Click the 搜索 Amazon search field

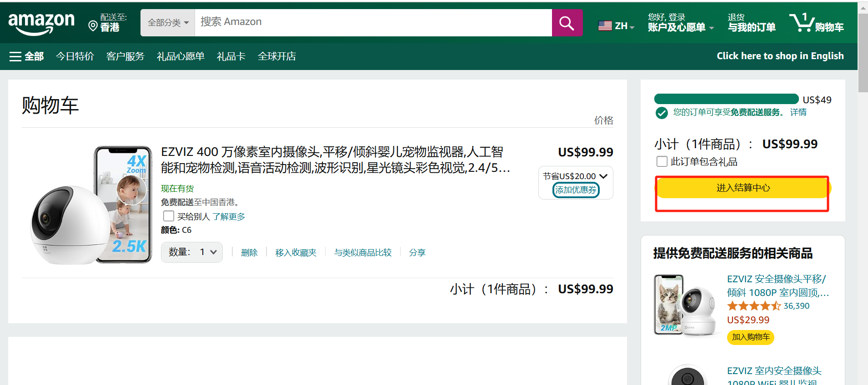point(373,23)
